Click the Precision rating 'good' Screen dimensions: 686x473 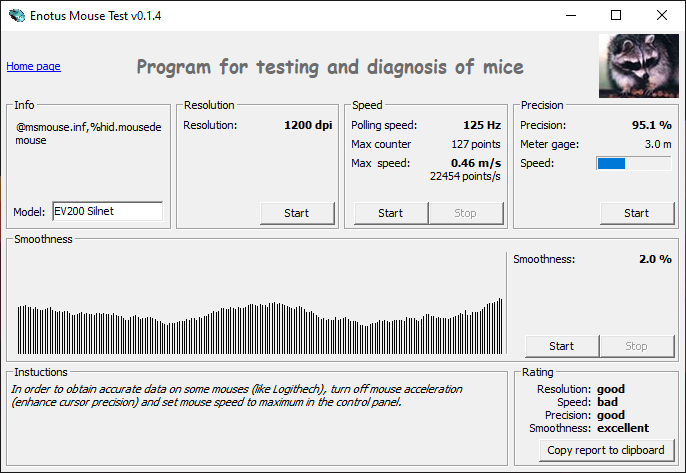(611, 415)
